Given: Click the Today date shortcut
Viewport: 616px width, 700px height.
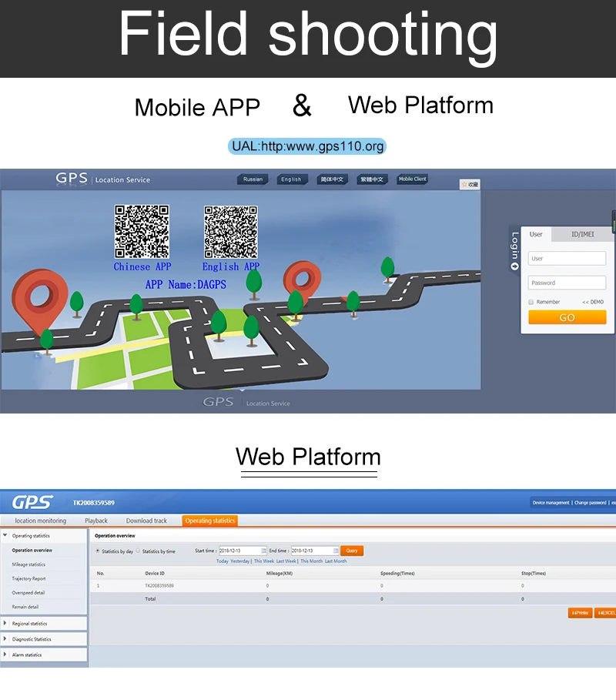Looking at the screenshot, I should 223,561.
